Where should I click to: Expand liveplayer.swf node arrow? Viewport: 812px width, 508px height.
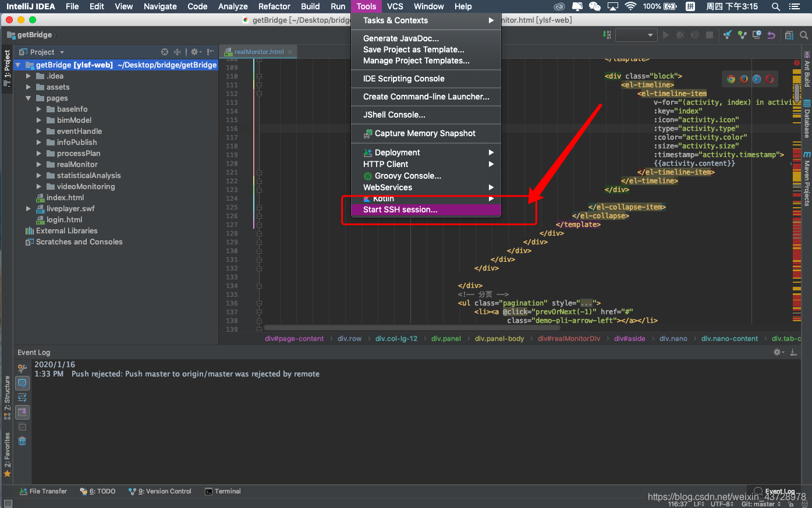tap(28, 209)
